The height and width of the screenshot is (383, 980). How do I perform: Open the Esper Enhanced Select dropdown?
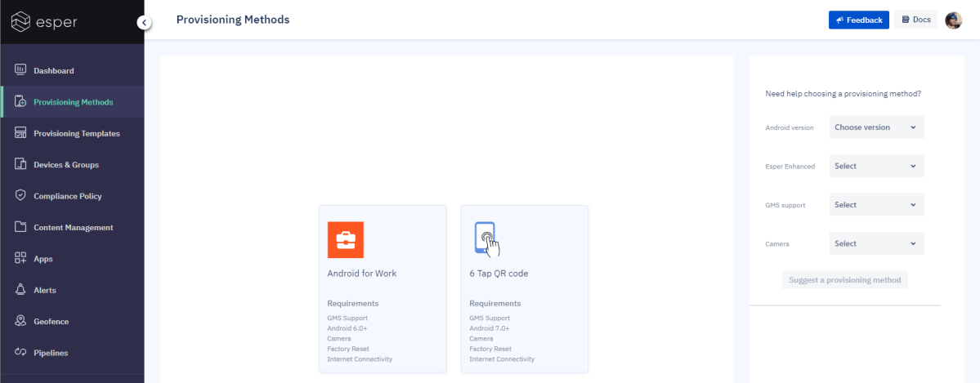[876, 167]
